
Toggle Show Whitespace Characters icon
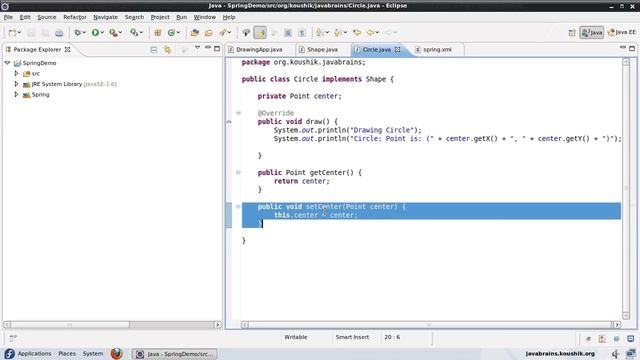302,33
